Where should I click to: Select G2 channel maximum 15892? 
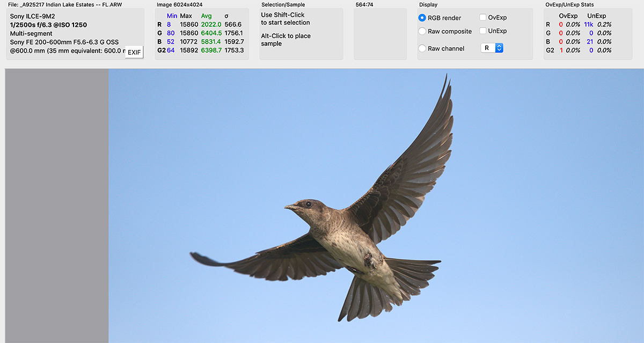(x=189, y=50)
